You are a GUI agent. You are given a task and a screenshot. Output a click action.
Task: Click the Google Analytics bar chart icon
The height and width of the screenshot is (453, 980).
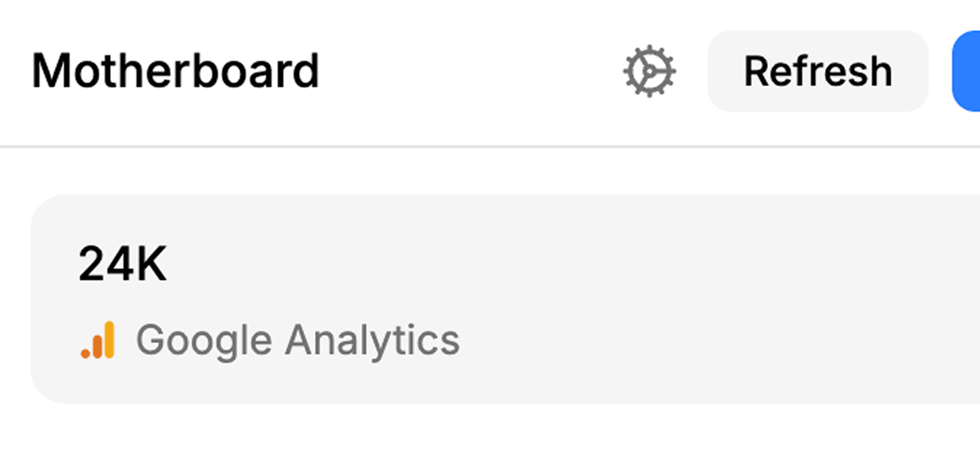98,341
